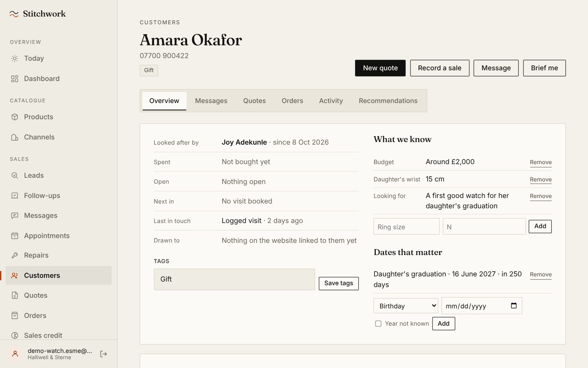Screen dimensions: 588x368
Task: Click the New quote button
Action: tap(380, 68)
